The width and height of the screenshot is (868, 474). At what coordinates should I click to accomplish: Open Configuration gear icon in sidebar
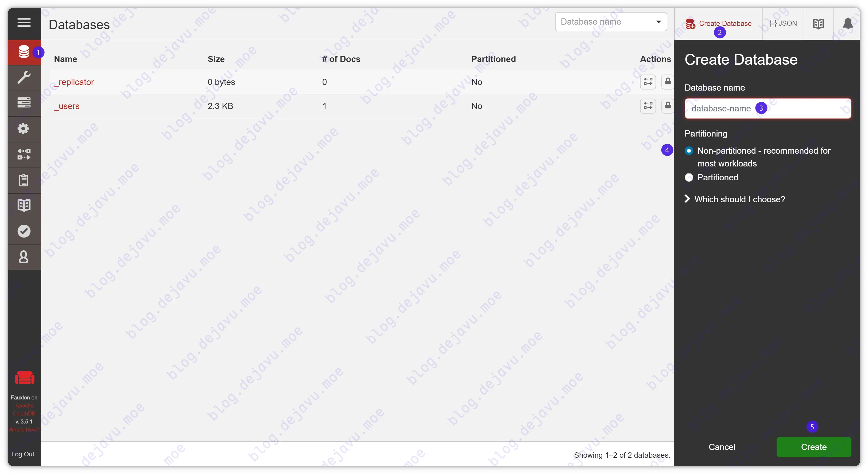[24, 128]
